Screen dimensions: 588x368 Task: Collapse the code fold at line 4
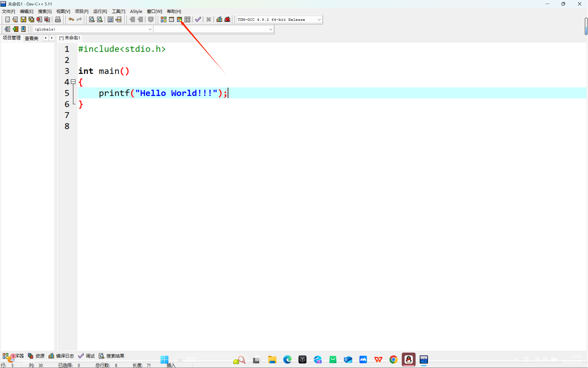click(73, 82)
